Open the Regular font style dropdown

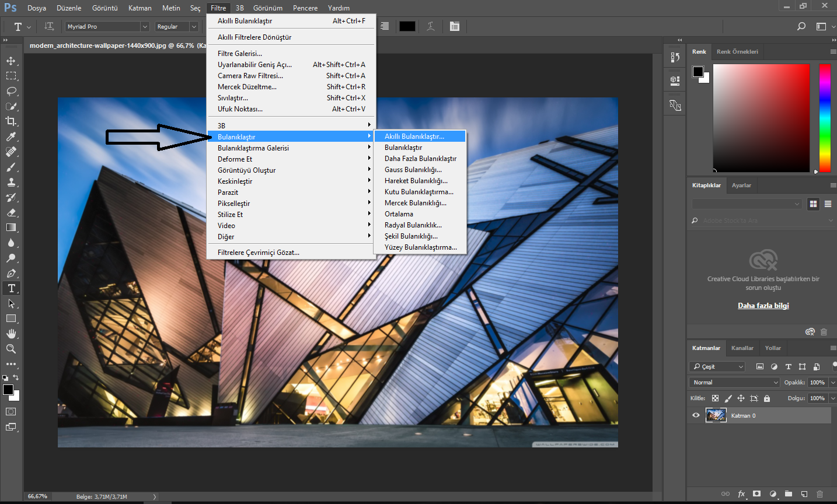coord(177,26)
